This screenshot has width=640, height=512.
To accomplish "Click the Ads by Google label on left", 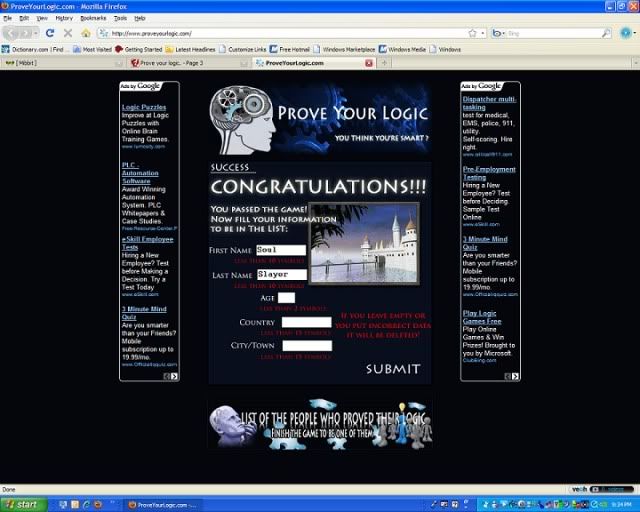I will [141, 86].
